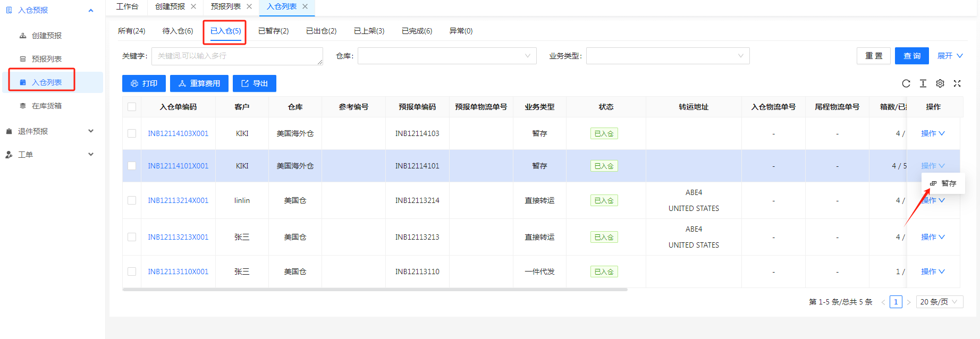Open 操作 menu for INB12113110X001
The image size is (980, 339).
[x=933, y=272]
